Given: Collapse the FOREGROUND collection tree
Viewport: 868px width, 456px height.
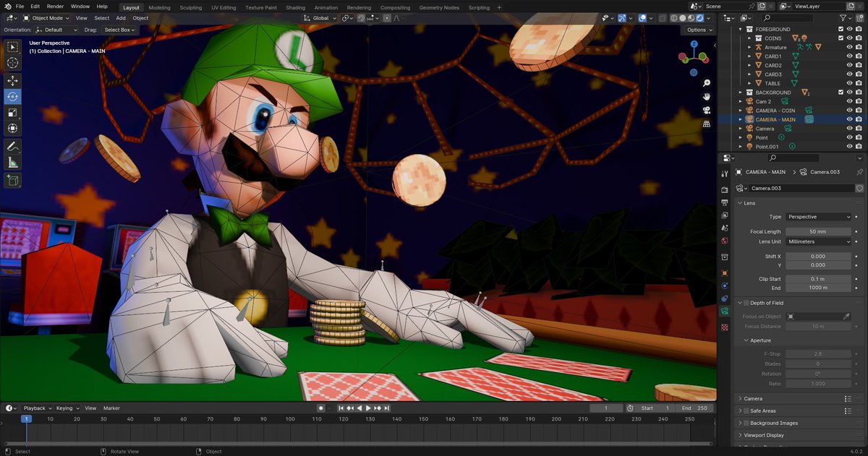Looking at the screenshot, I should 741,29.
